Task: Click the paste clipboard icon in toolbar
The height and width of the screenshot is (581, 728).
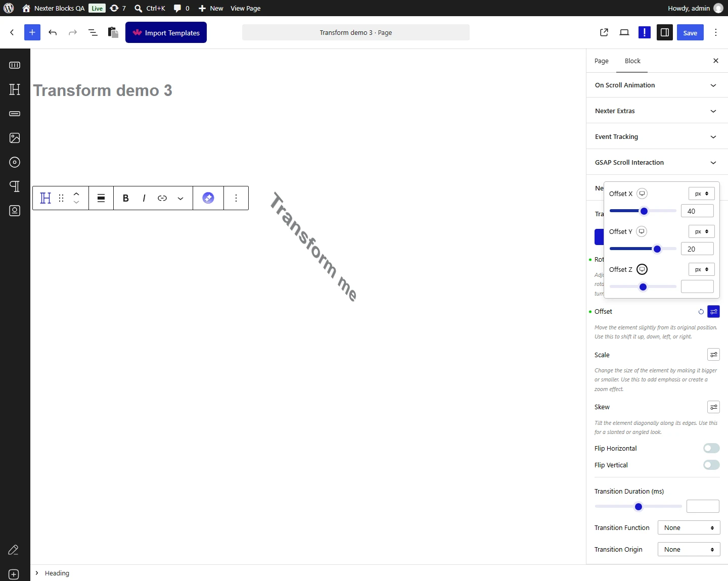Action: click(x=113, y=32)
